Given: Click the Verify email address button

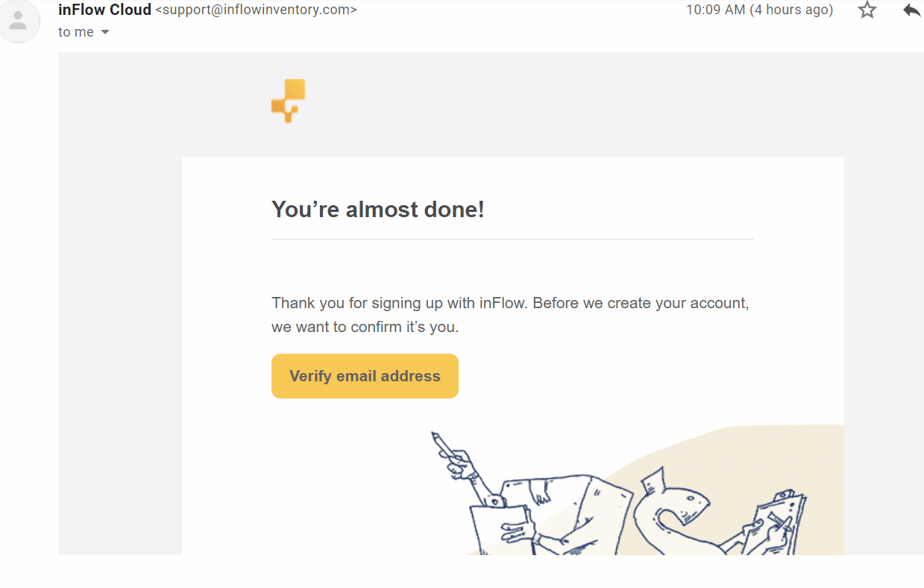Looking at the screenshot, I should [365, 376].
